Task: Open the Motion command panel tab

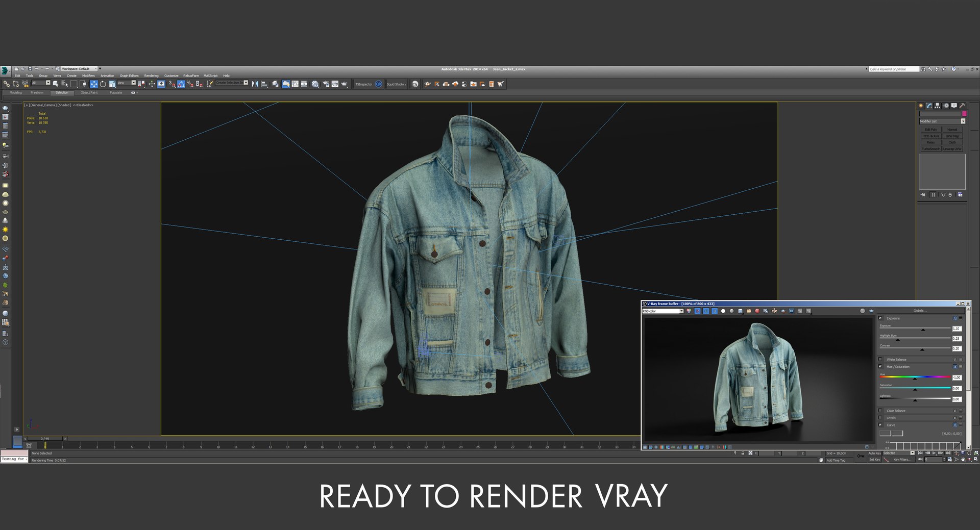Action: pos(946,106)
